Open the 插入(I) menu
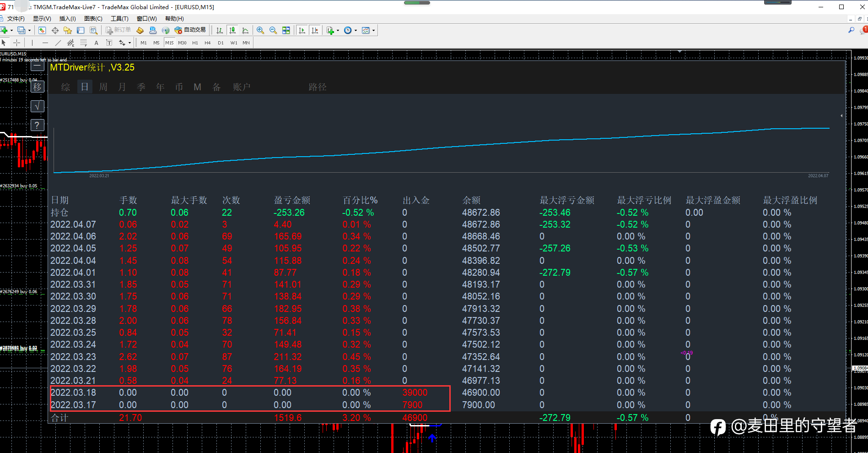This screenshot has height=453, width=868. click(x=67, y=19)
